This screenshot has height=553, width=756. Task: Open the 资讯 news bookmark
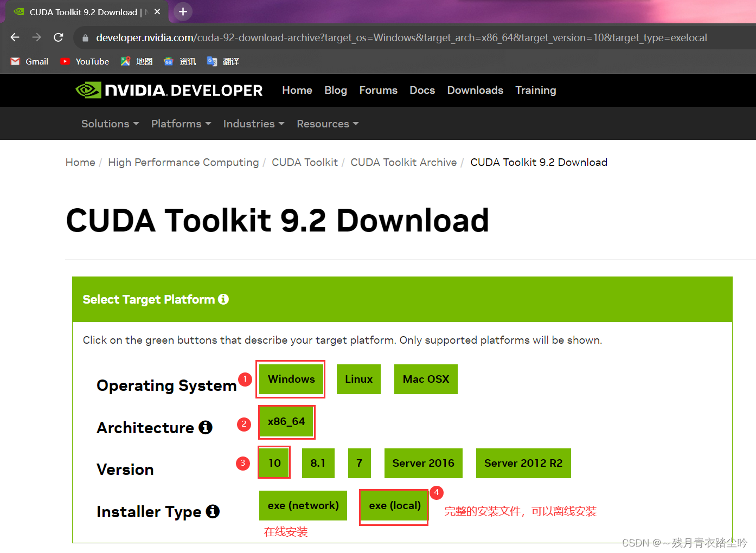click(x=180, y=61)
